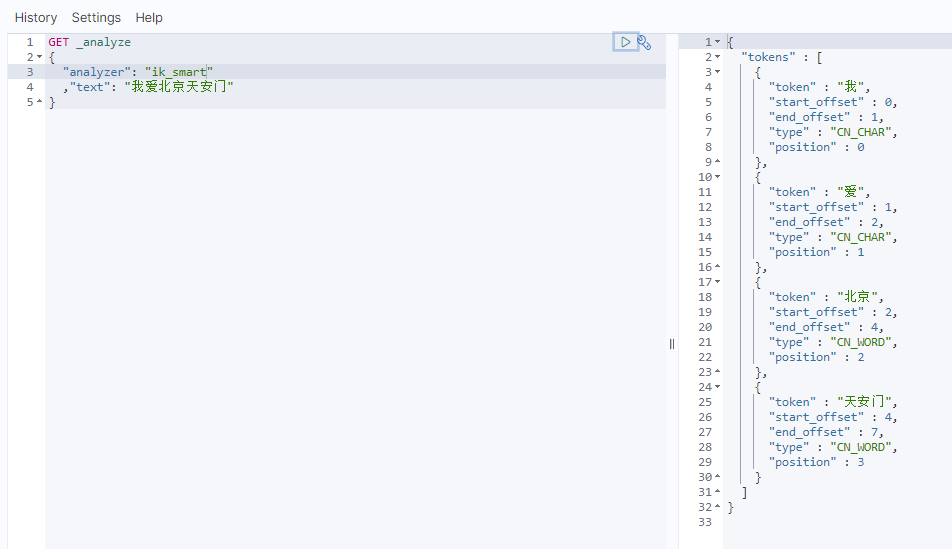Viewport: 952px width, 549px height.
Task: Click the panel divider resize handle
Action: coord(672,343)
